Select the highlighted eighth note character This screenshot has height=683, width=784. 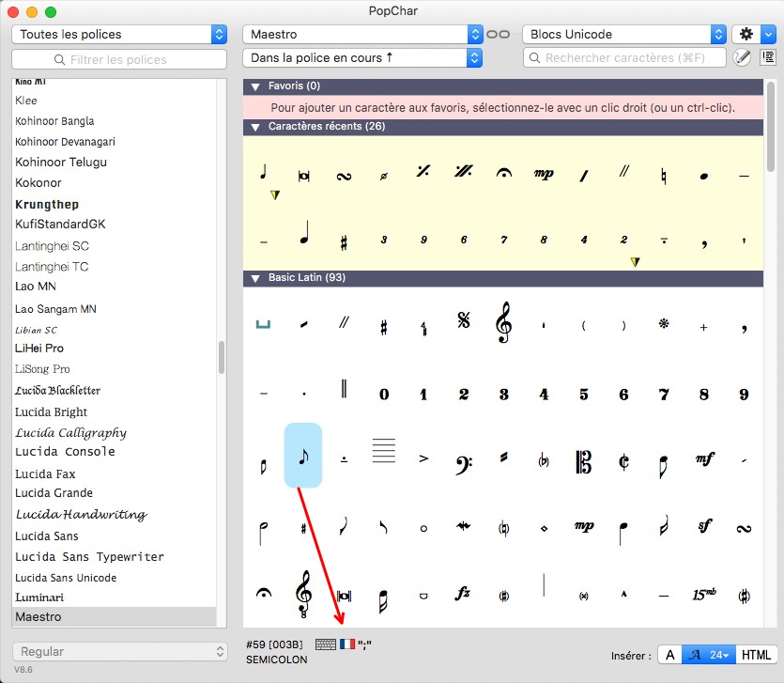[x=302, y=456]
